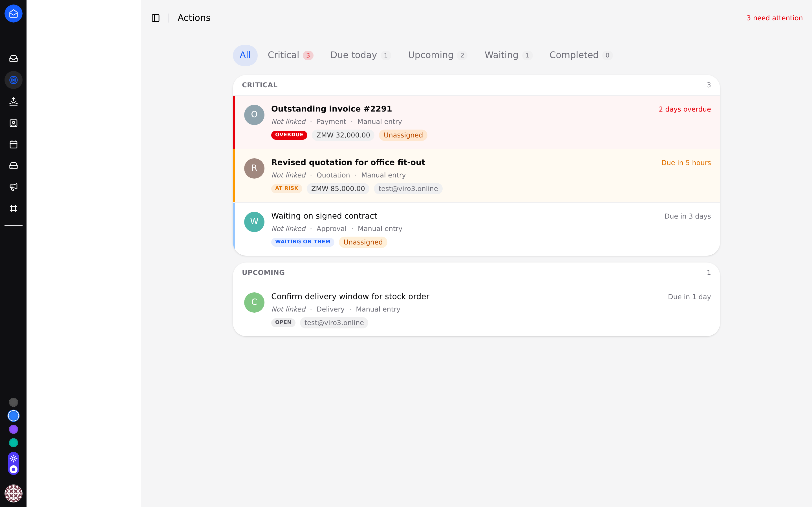Pick the teal accent color swatch
Screen dimensions: 812x507
pyautogui.click(x=14, y=443)
